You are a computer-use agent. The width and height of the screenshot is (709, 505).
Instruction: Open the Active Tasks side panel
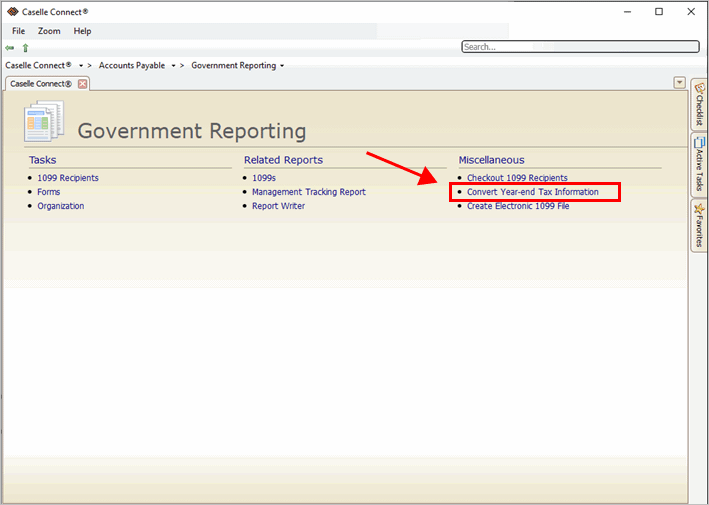coord(699,164)
